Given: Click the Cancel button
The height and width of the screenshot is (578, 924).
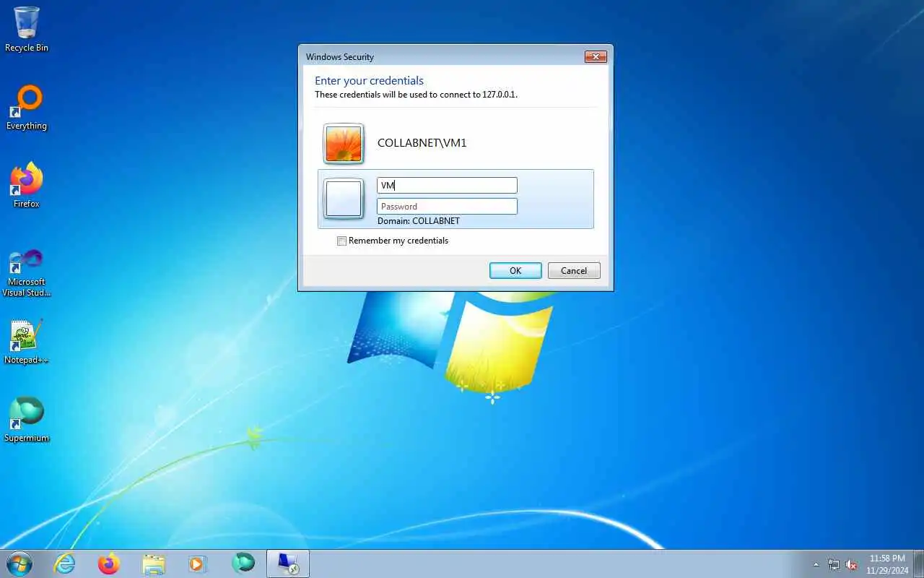Looking at the screenshot, I should (x=574, y=271).
